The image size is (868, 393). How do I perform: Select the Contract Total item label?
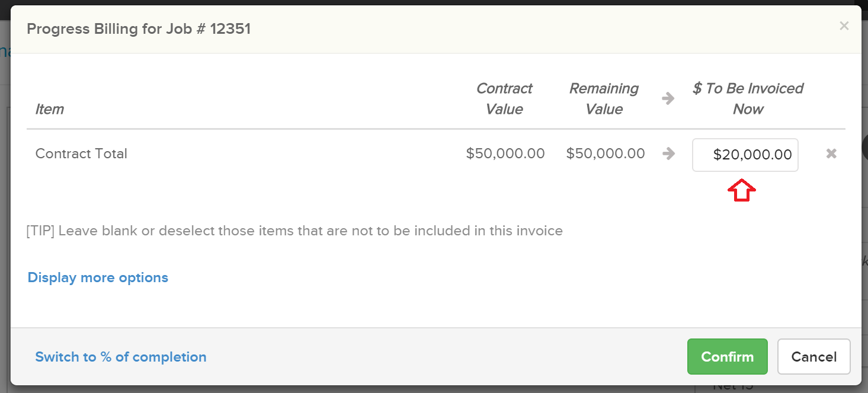pos(81,154)
